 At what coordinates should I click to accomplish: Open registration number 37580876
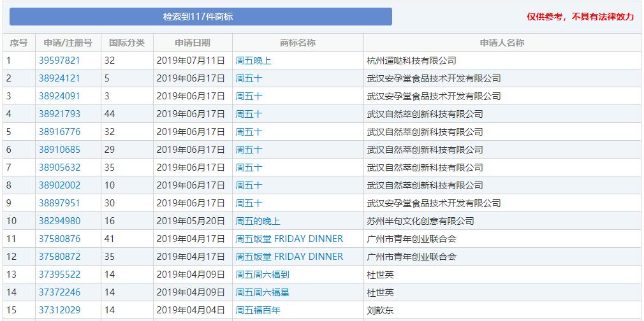59,239
